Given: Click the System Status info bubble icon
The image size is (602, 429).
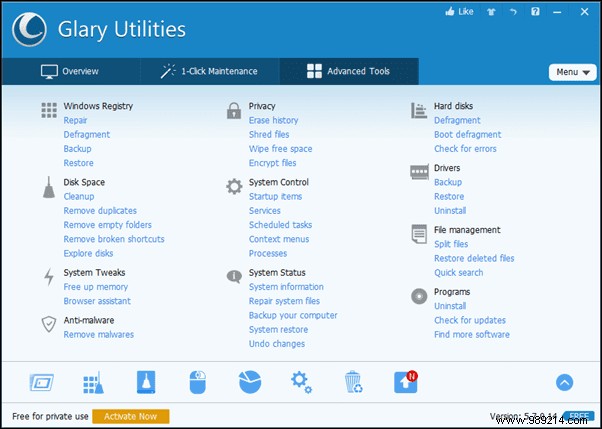Looking at the screenshot, I should click(234, 277).
